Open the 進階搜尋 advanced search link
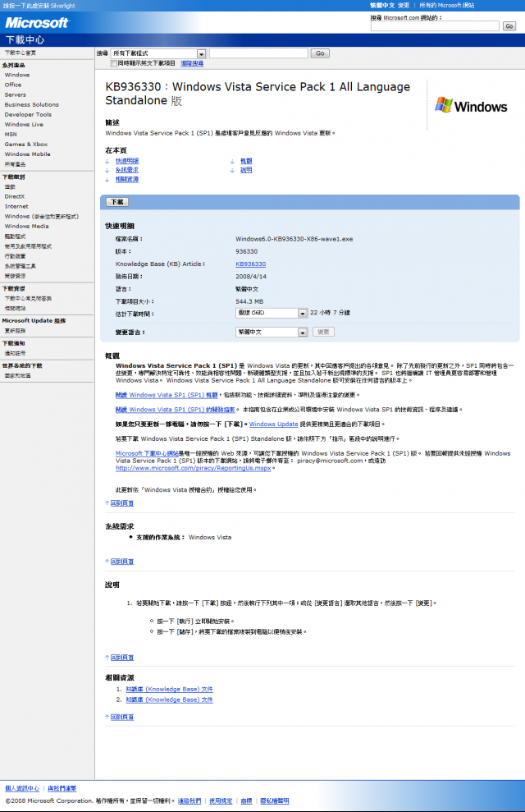 click(x=192, y=63)
